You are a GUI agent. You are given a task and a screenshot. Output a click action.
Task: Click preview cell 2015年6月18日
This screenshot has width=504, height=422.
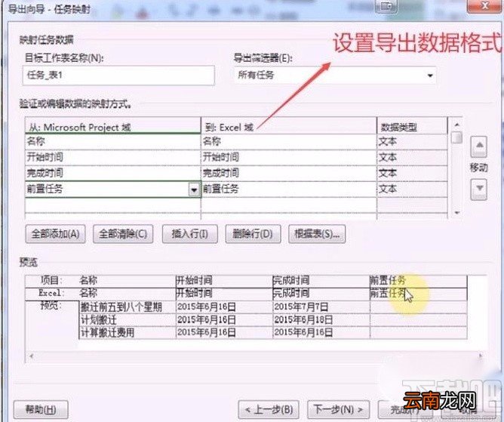click(321, 320)
